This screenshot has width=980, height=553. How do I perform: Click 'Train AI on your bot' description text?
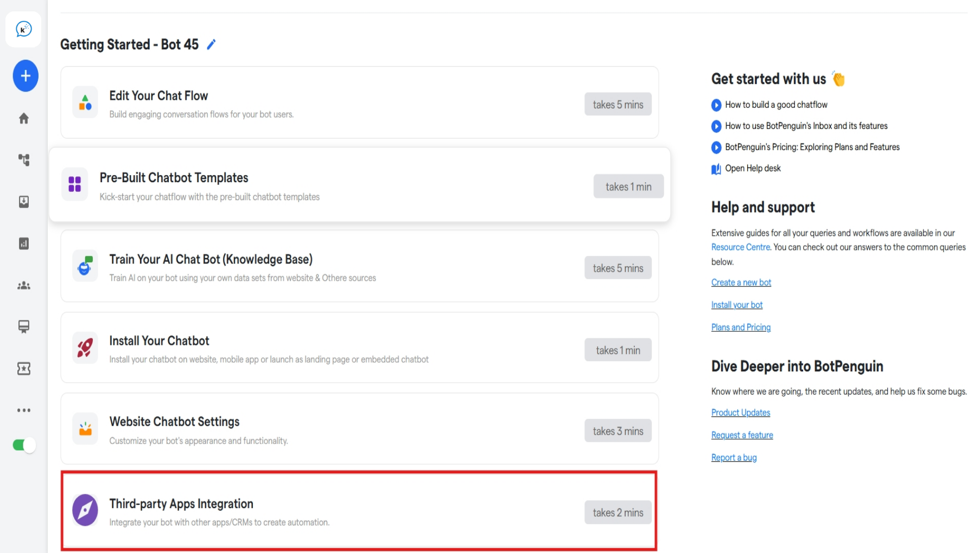pyautogui.click(x=243, y=278)
